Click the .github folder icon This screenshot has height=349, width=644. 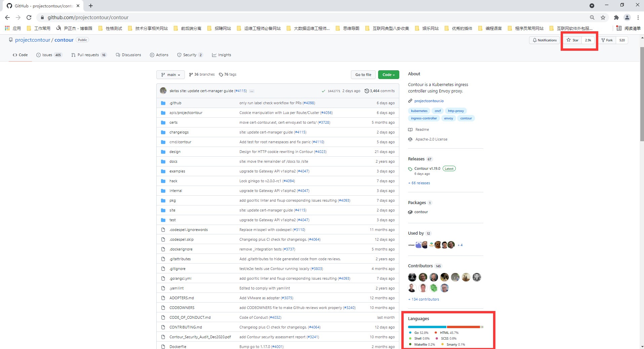(x=163, y=103)
